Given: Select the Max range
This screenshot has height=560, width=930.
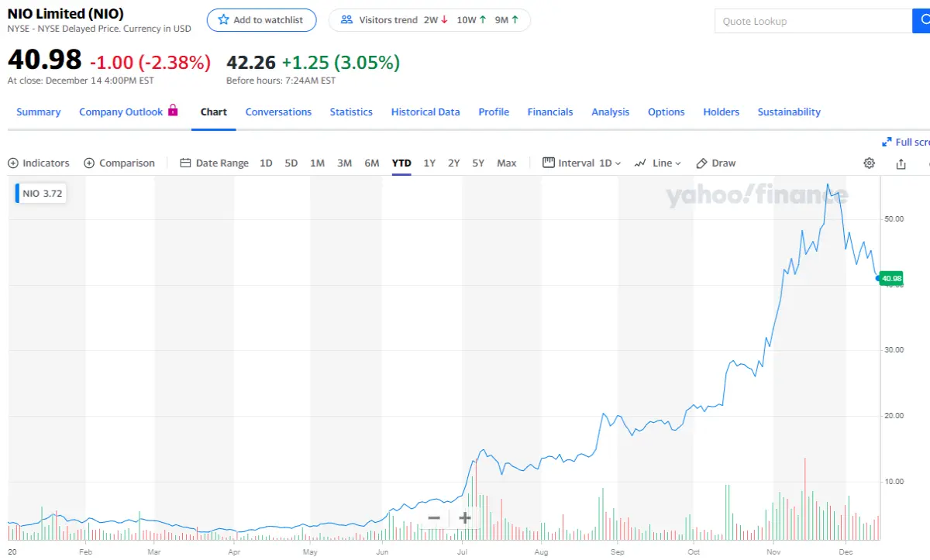Looking at the screenshot, I should [x=507, y=163].
